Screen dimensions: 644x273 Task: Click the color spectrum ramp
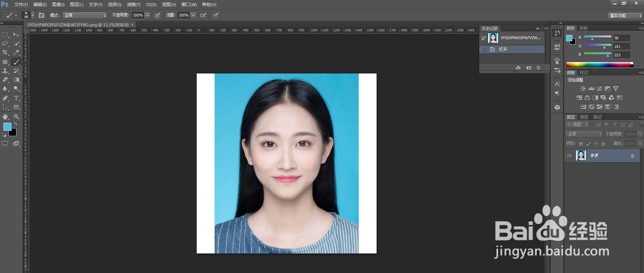point(600,64)
